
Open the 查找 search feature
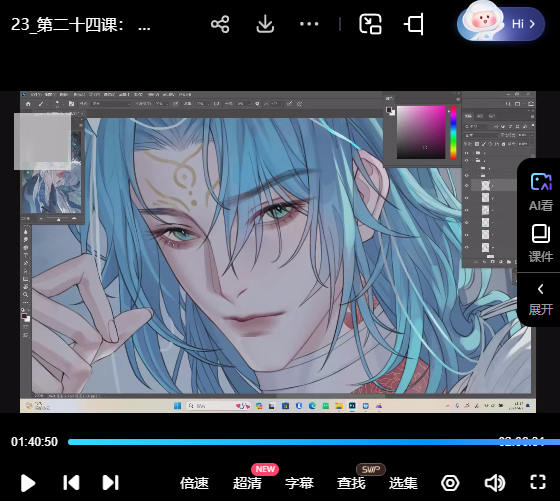(351, 483)
